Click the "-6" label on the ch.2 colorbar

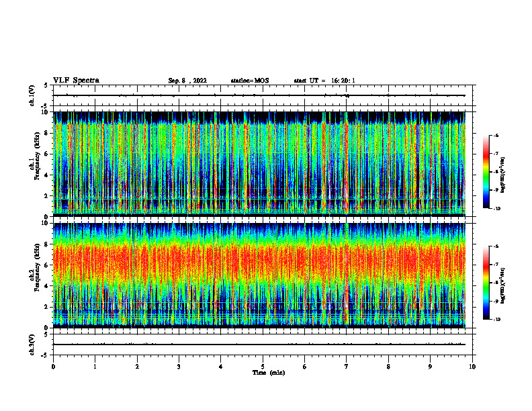tap(496, 246)
